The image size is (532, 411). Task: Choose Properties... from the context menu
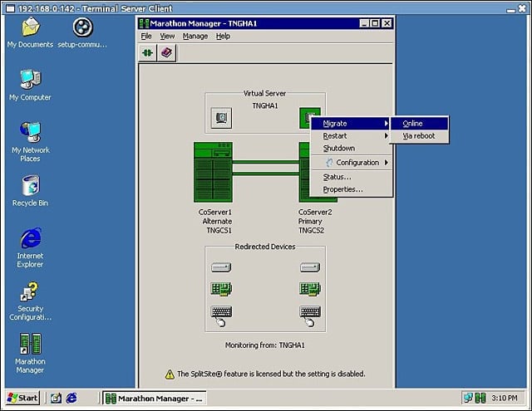351,189
